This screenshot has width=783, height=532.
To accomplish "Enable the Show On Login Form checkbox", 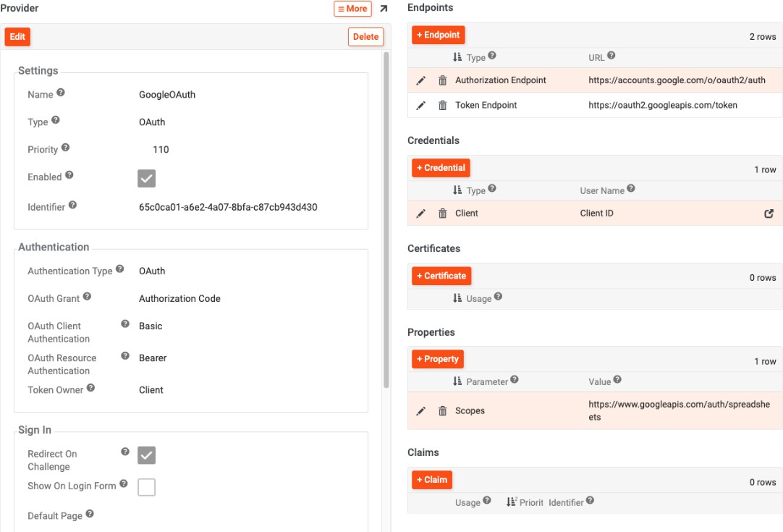I will coord(147,487).
